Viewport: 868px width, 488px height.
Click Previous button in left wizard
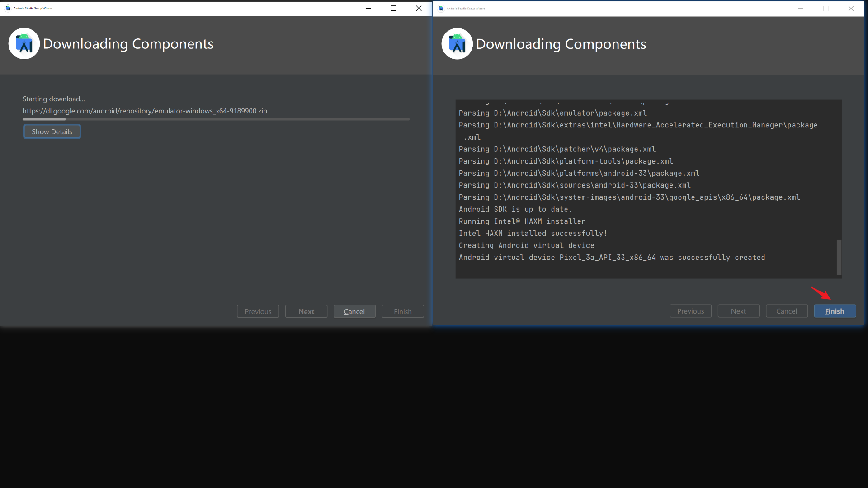(258, 311)
